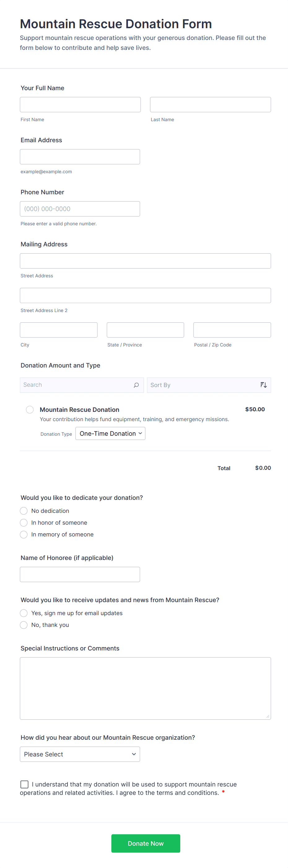The image size is (288, 868).
Task: Click the search magnifier icon
Action: [x=136, y=385]
